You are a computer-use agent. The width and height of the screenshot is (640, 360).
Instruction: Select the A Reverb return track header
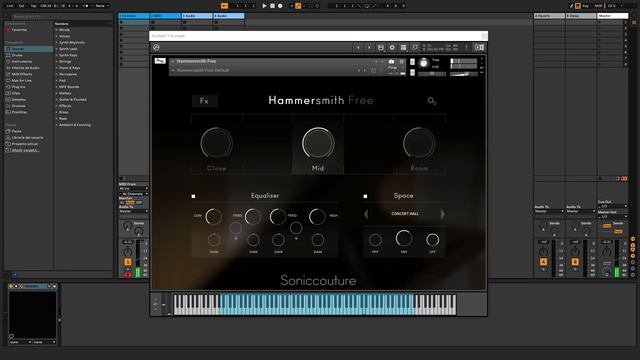pos(549,16)
